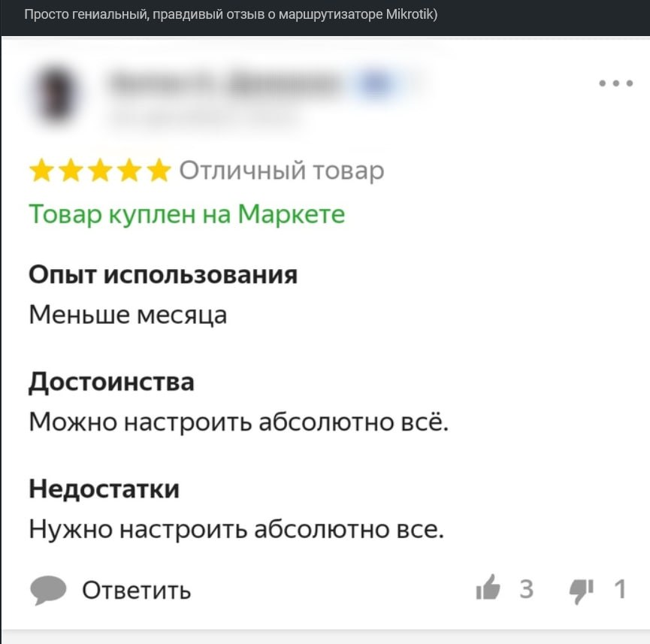Click the blurred reviewer name
This screenshot has width=650, height=644.
pyautogui.click(x=225, y=82)
